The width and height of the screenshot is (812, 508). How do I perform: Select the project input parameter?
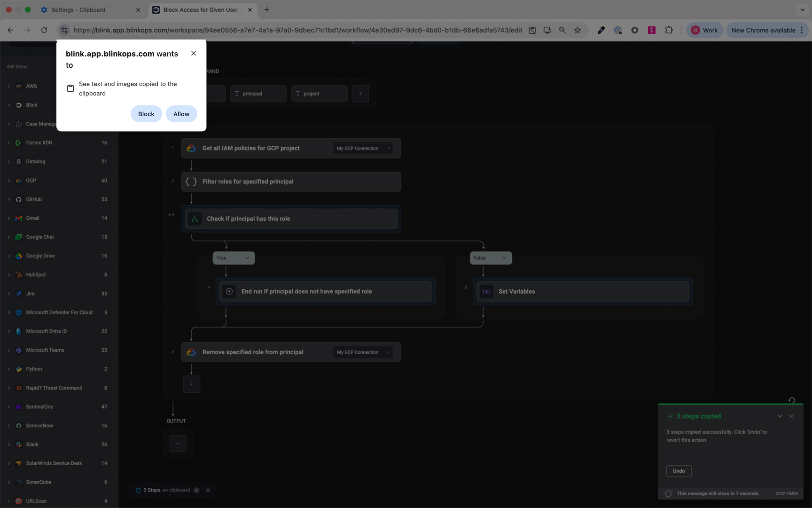[320, 94]
